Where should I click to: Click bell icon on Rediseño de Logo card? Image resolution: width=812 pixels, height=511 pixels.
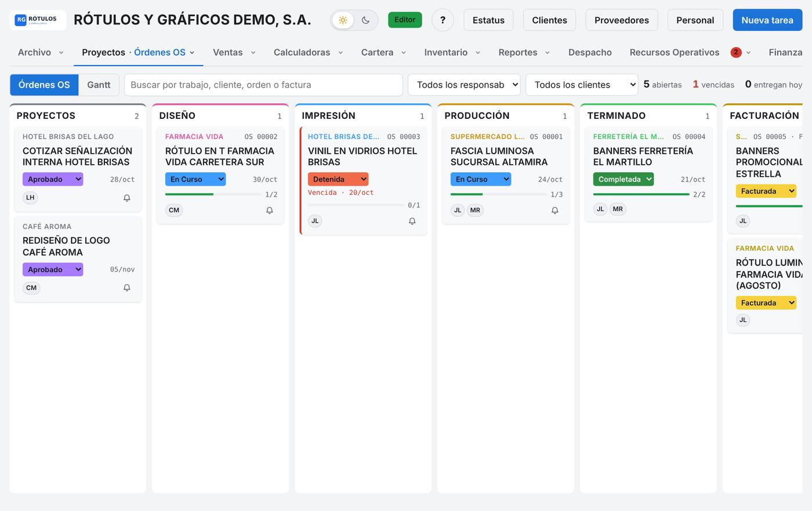tap(127, 288)
